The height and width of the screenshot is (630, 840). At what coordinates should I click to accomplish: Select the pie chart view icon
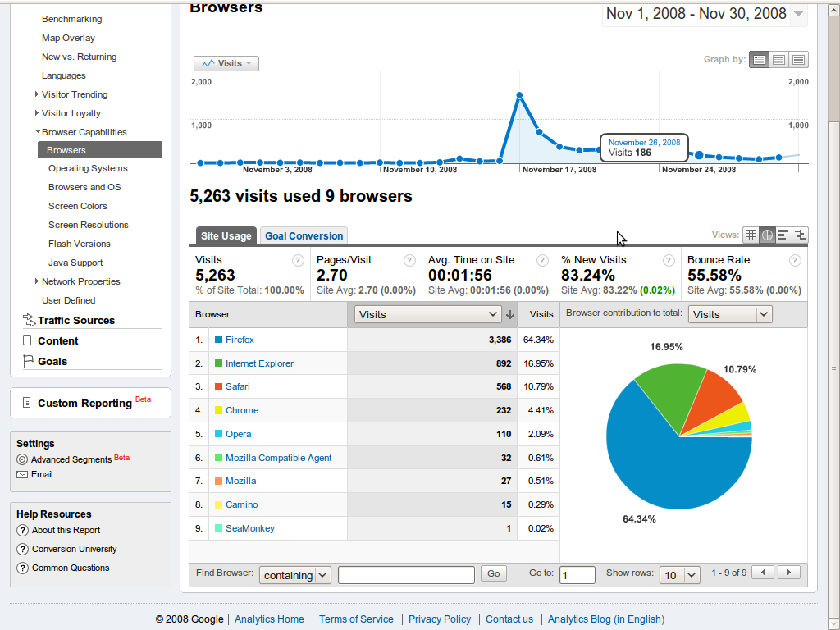(767, 235)
